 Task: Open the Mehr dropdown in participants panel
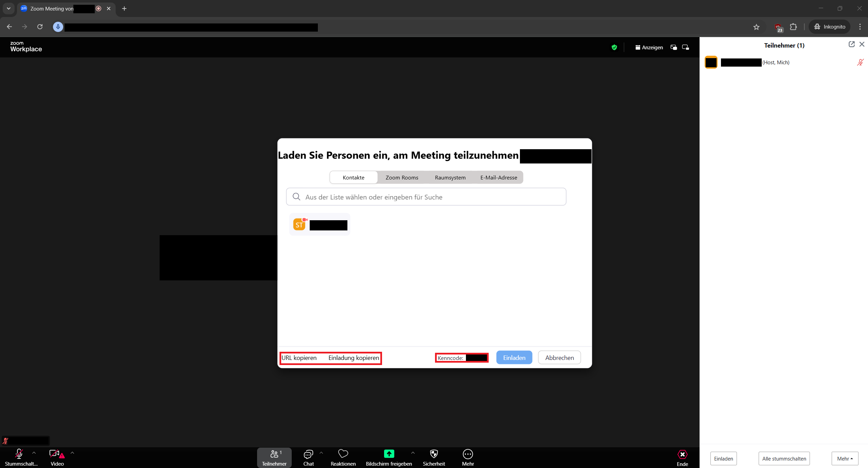pyautogui.click(x=845, y=458)
